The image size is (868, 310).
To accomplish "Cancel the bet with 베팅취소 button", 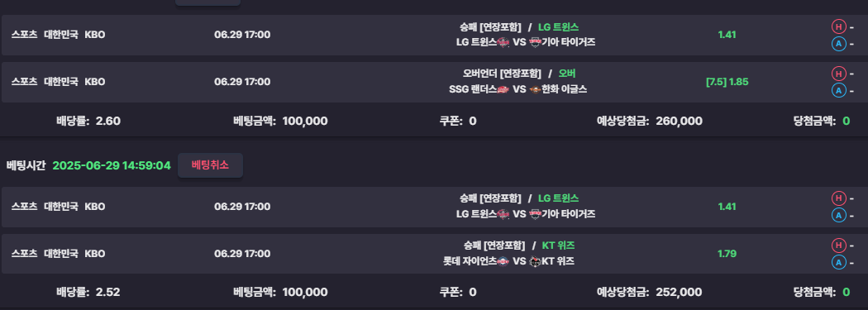I will [x=210, y=165].
